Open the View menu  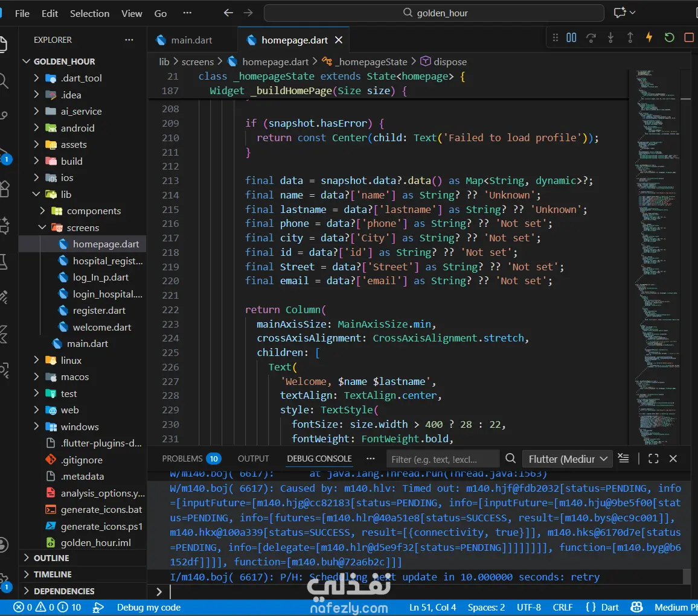click(132, 13)
